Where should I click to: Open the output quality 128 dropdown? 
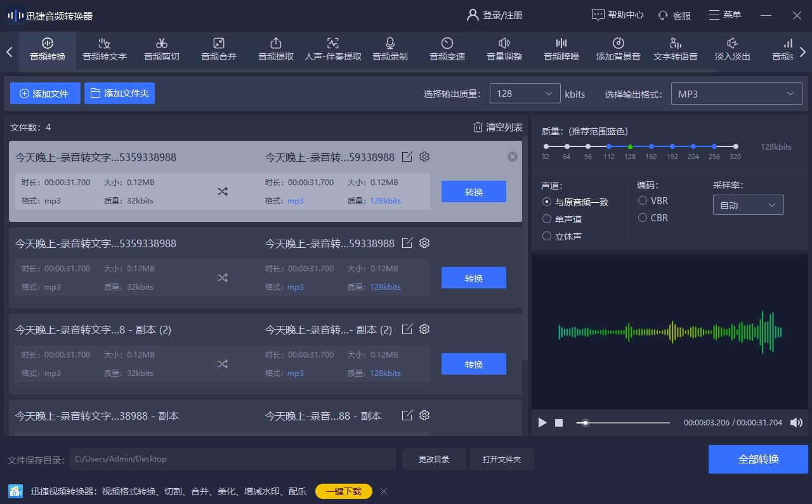[x=525, y=93]
